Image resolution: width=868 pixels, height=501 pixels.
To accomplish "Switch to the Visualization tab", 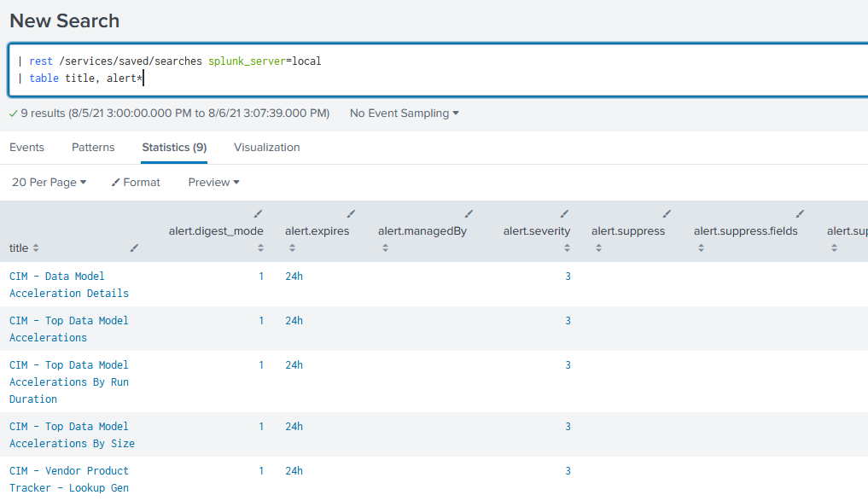I will point(267,147).
